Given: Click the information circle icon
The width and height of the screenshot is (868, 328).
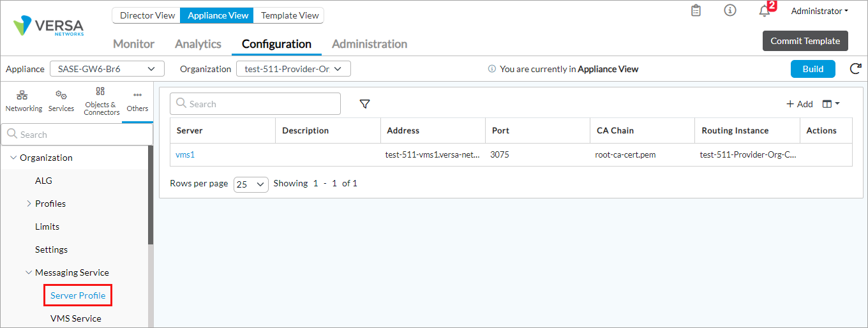Looking at the screenshot, I should [730, 11].
